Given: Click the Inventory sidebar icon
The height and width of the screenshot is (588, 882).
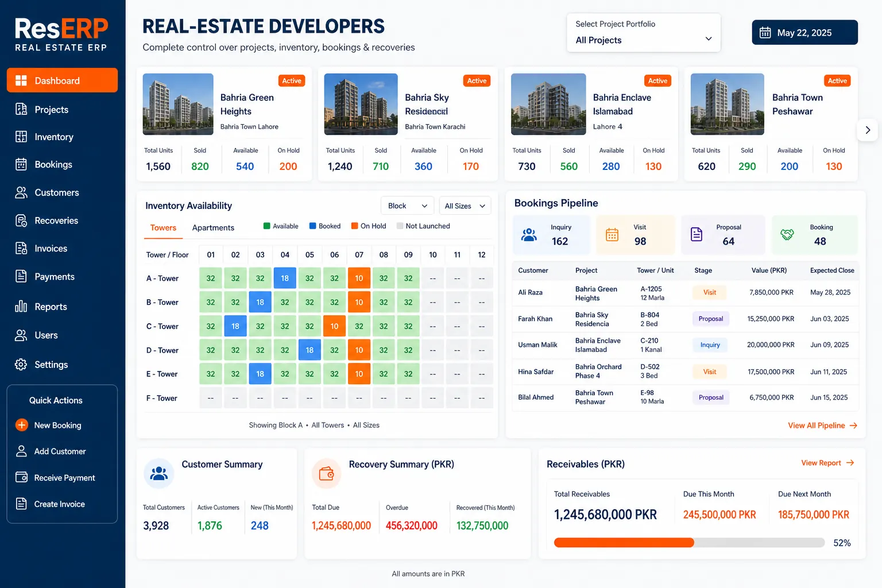Looking at the screenshot, I should pyautogui.click(x=21, y=137).
